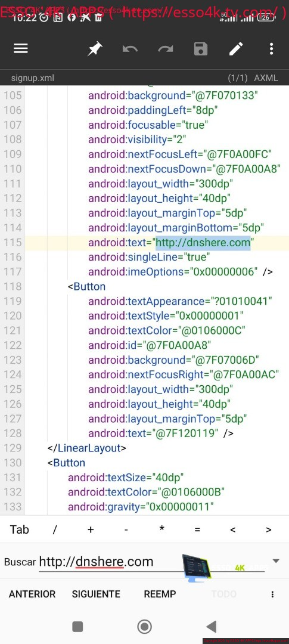289x644 pixels.
Task: Insert the equals sign shortcut key
Action: [x=197, y=530]
